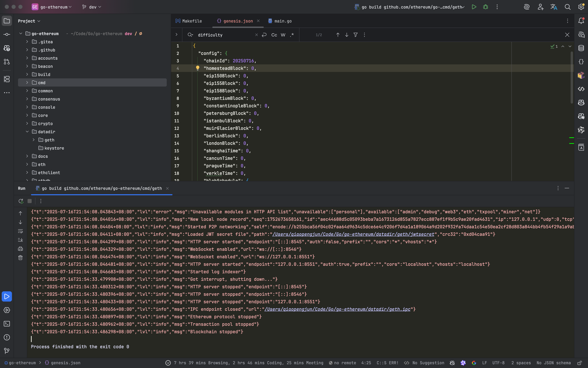The width and height of the screenshot is (588, 368).
Task: Close the genesis.json tab
Action: (x=258, y=21)
